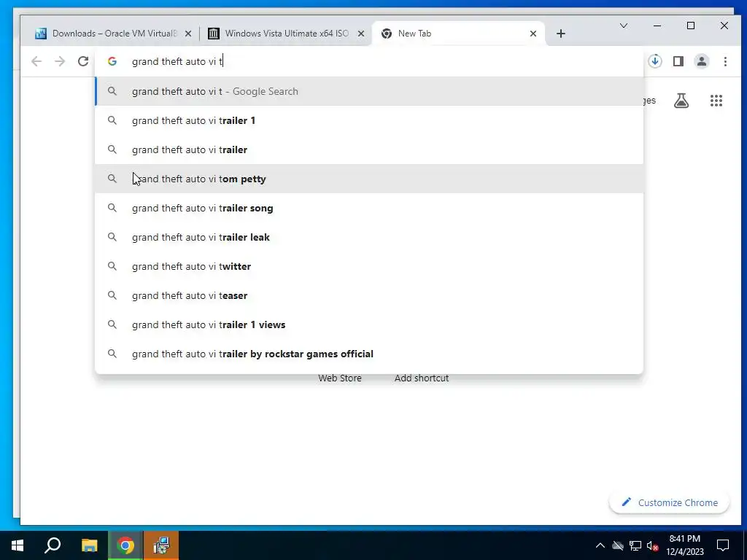Choose suggestion ending in 'tom petty'
The image size is (747, 560).
pos(369,179)
